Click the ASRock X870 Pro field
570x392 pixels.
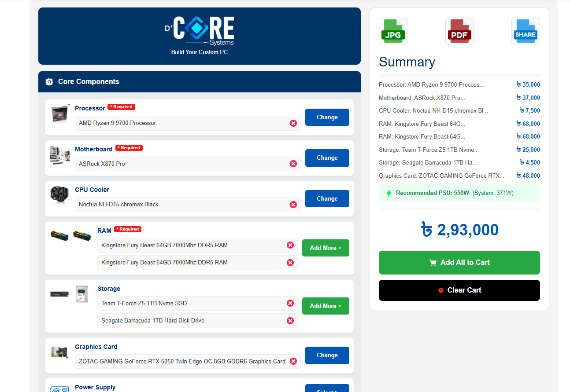pos(188,164)
